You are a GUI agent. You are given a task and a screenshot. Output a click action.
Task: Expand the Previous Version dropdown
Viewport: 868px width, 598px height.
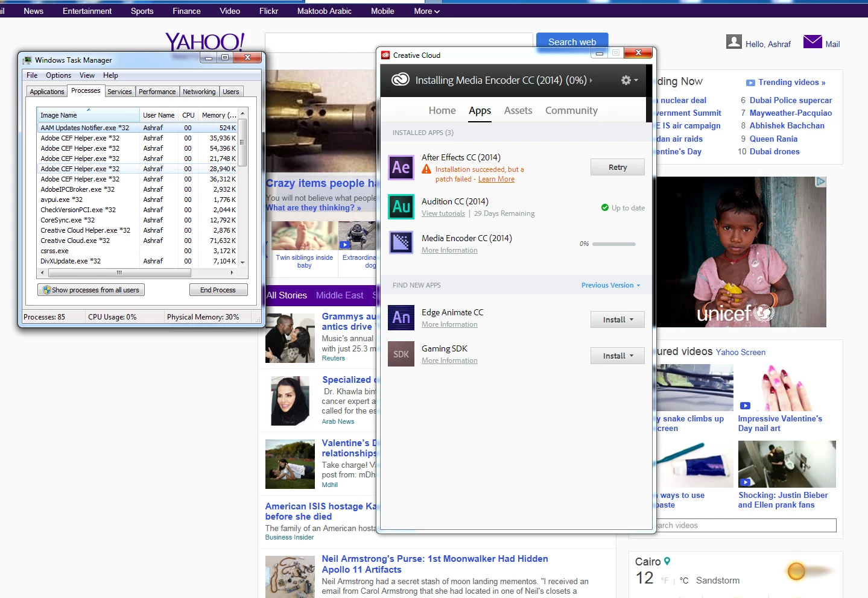point(610,285)
